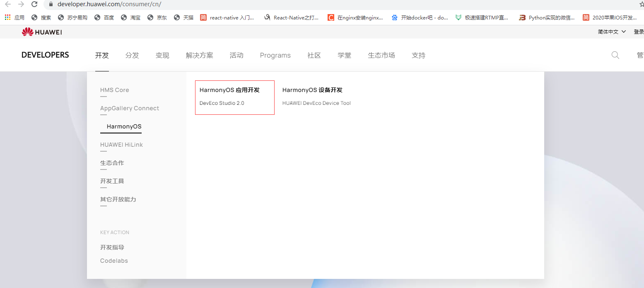Bookmark the page with star icon
The height and width of the screenshot is (288, 644).
pyautogui.click(x=642, y=4)
